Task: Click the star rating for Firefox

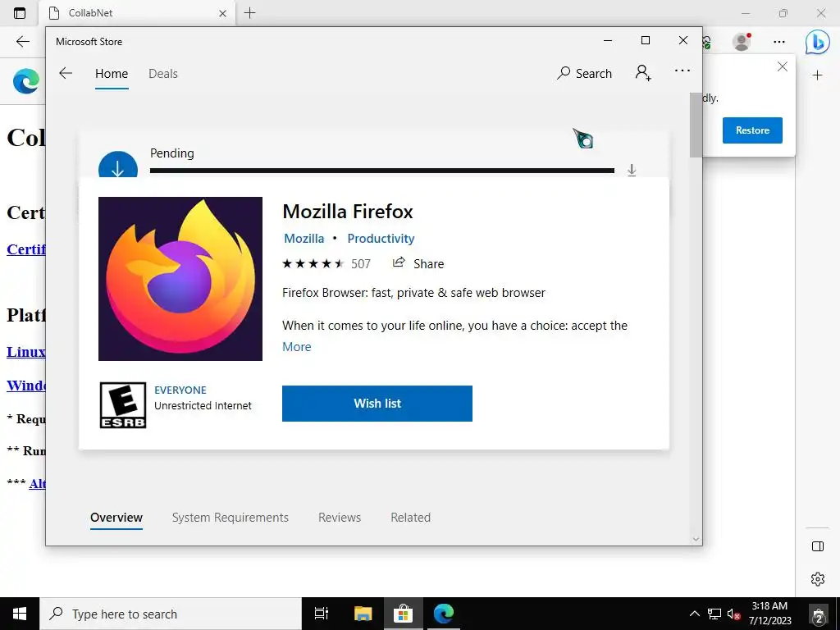Action: click(313, 263)
